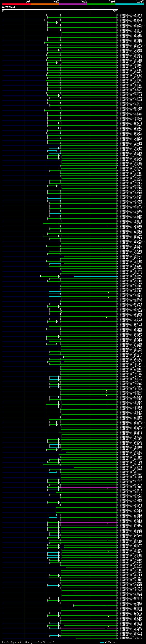Click label UniRef100_C5H9P4

pos(131,153)
